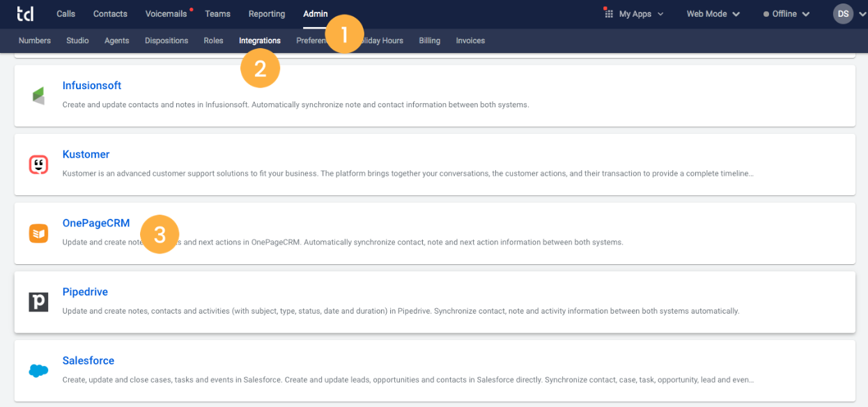Click the Kustomer description text
This screenshot has height=407, width=868.
pos(408,174)
